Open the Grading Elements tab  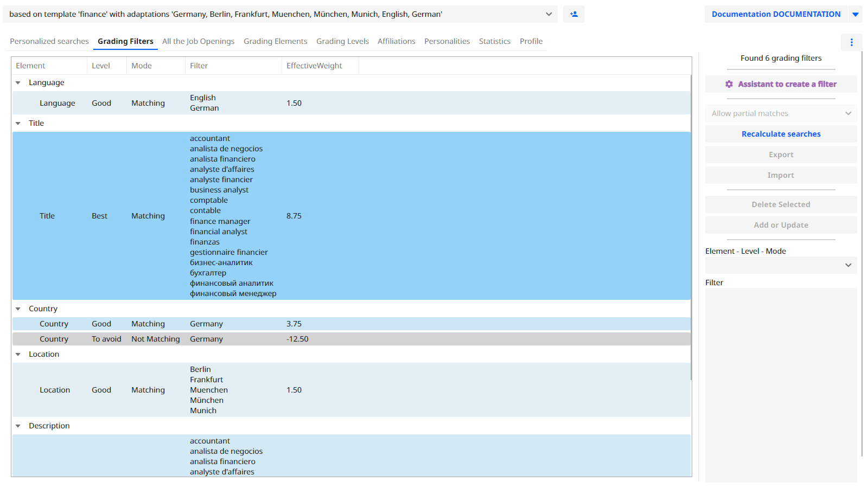(x=275, y=41)
